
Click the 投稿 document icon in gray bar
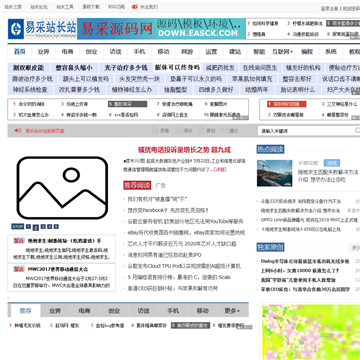pos(155,131)
